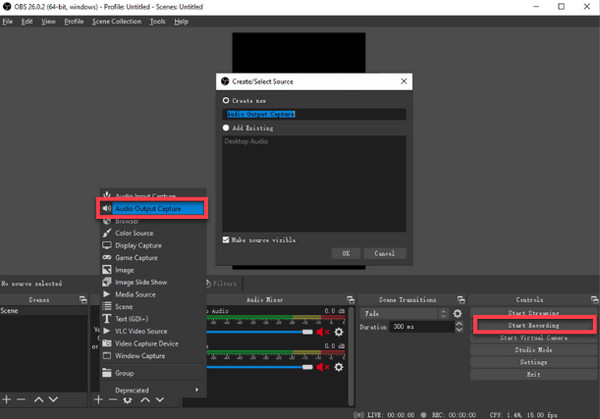Click the Group folder icon
Viewport: 600px width, 419px height.
pyautogui.click(x=107, y=373)
